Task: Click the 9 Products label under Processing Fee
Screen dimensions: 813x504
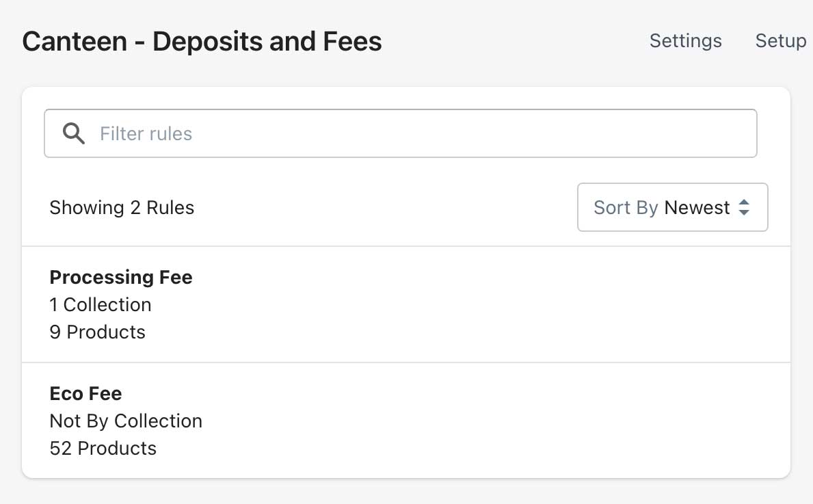Action: pos(97,332)
